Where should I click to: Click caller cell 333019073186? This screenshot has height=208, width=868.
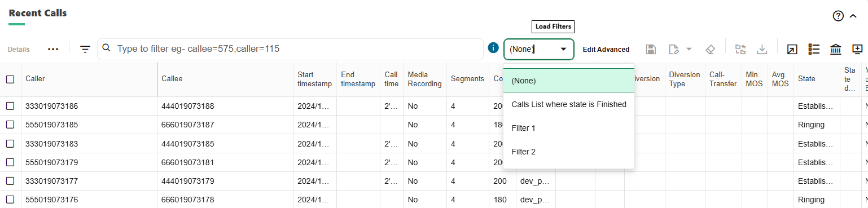(x=89, y=106)
